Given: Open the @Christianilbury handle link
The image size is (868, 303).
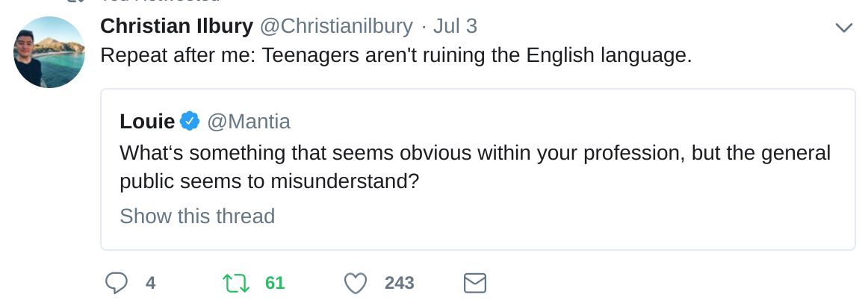Looking at the screenshot, I should point(335,27).
